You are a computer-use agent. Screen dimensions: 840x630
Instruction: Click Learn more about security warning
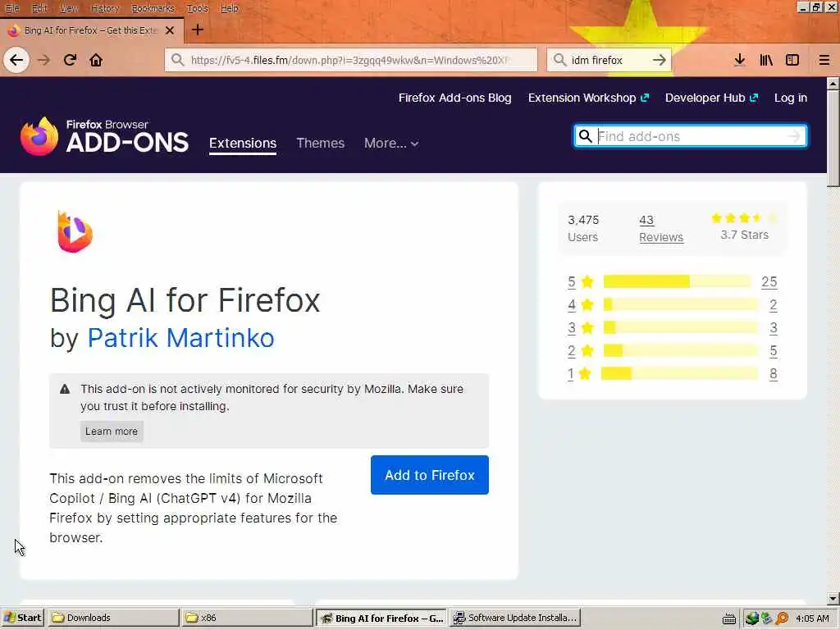coord(112,431)
